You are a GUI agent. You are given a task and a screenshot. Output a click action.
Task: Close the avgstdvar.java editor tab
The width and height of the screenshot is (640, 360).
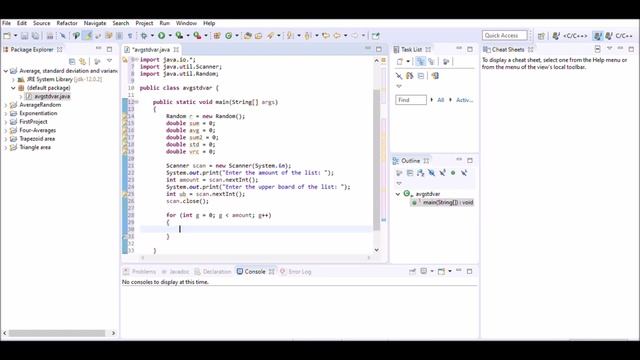pos(176,49)
